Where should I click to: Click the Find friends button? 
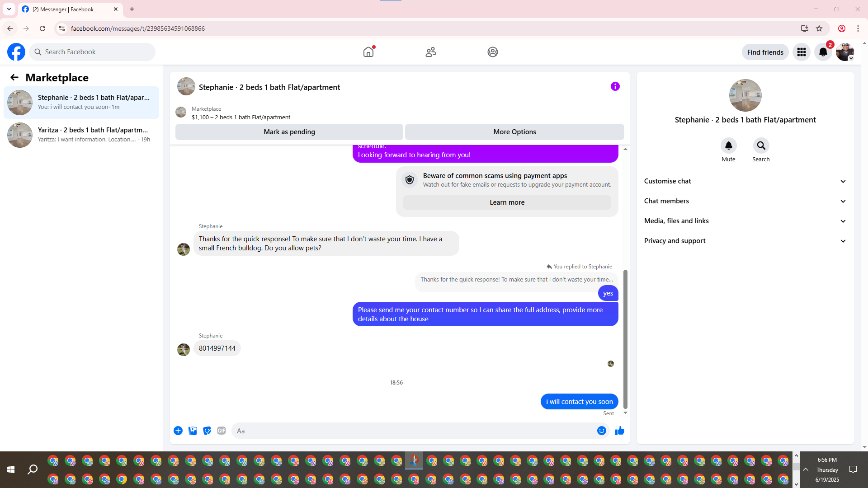(765, 52)
